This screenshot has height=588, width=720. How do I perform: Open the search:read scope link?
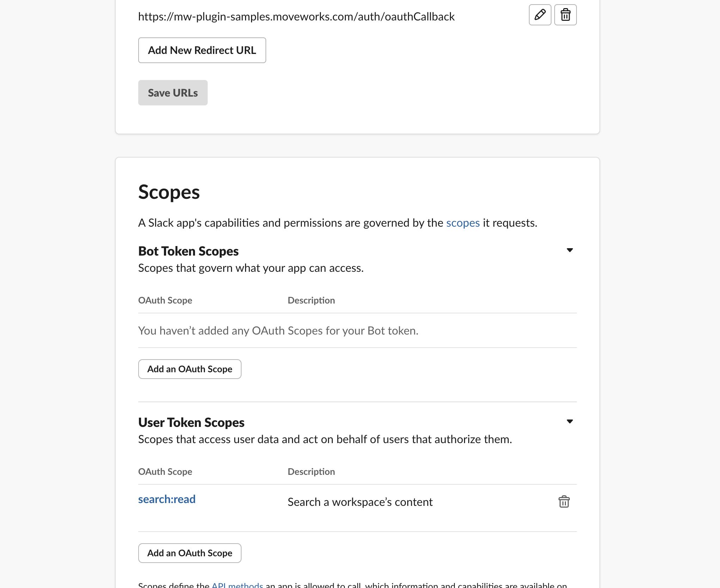167,499
